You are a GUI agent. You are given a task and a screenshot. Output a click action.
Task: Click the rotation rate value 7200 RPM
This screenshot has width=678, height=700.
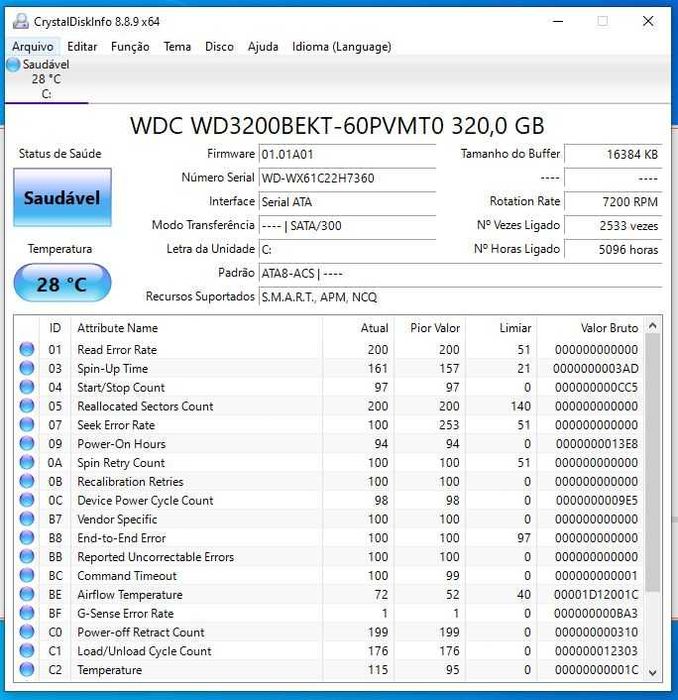(x=613, y=202)
